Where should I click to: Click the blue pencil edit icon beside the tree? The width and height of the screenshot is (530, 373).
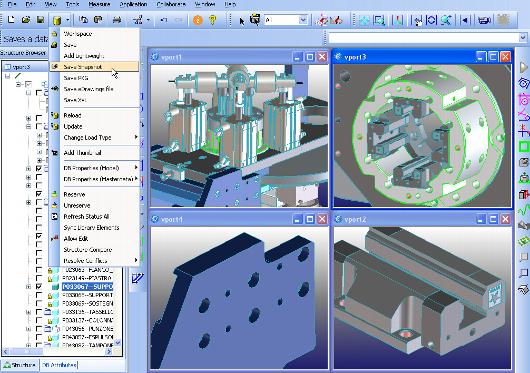138,278
